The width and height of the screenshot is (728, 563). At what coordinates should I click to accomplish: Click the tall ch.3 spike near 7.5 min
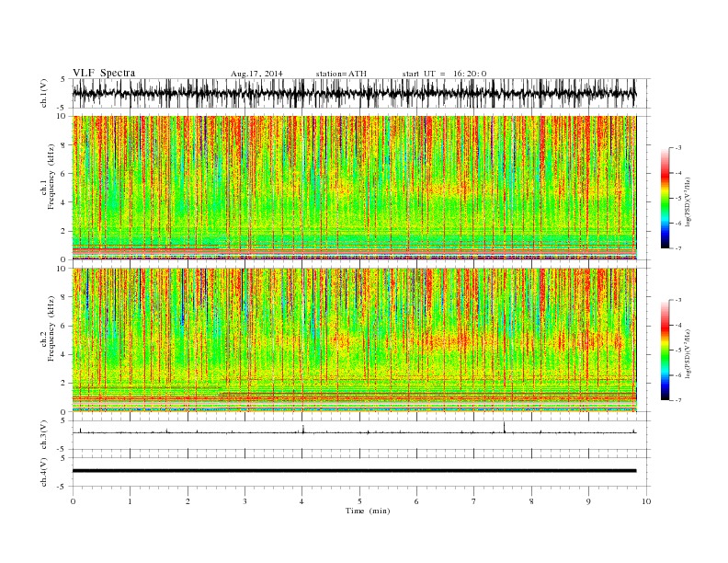click(504, 427)
